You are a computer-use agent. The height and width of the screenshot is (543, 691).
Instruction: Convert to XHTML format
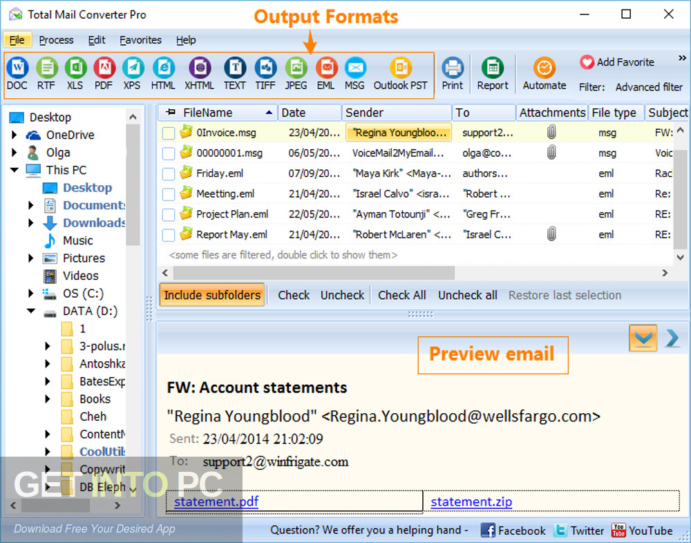[199, 74]
